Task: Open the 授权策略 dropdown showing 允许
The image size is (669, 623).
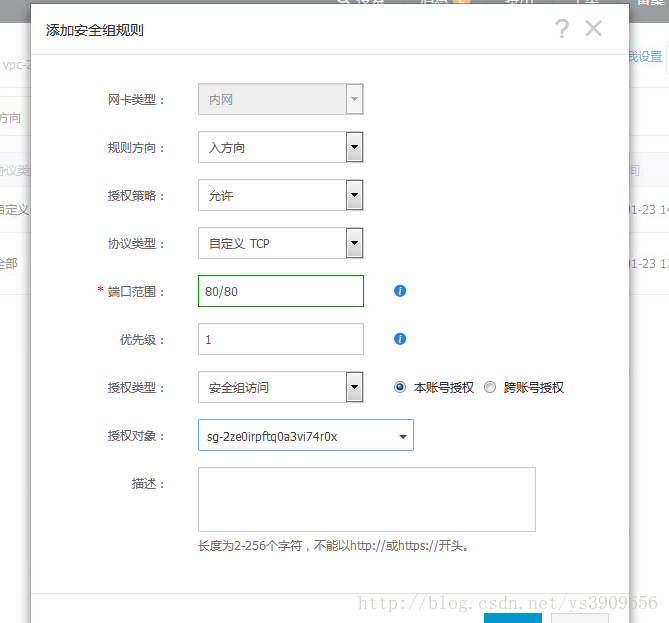Action: [280, 195]
